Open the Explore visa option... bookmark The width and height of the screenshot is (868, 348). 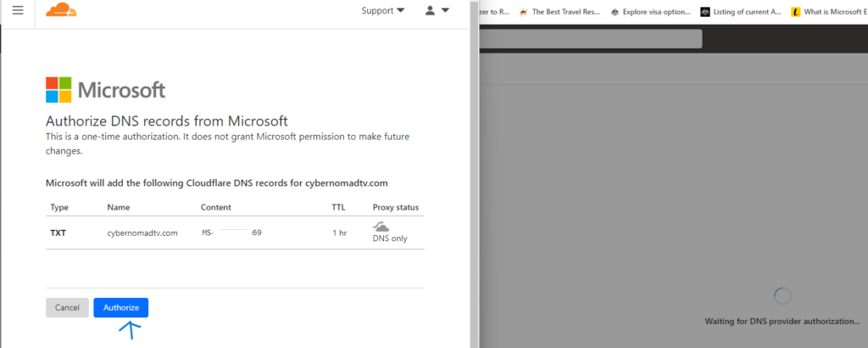click(656, 12)
